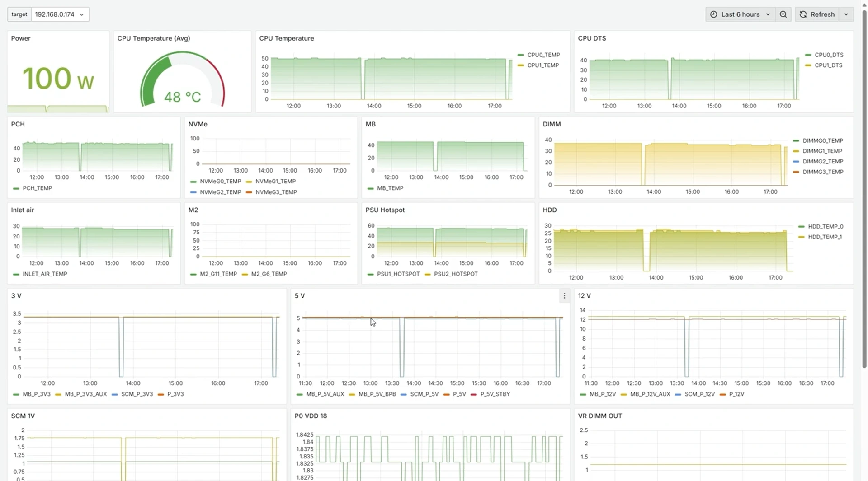This screenshot has width=868, height=481.
Task: Open the Power panel title menu
Action: [21, 38]
